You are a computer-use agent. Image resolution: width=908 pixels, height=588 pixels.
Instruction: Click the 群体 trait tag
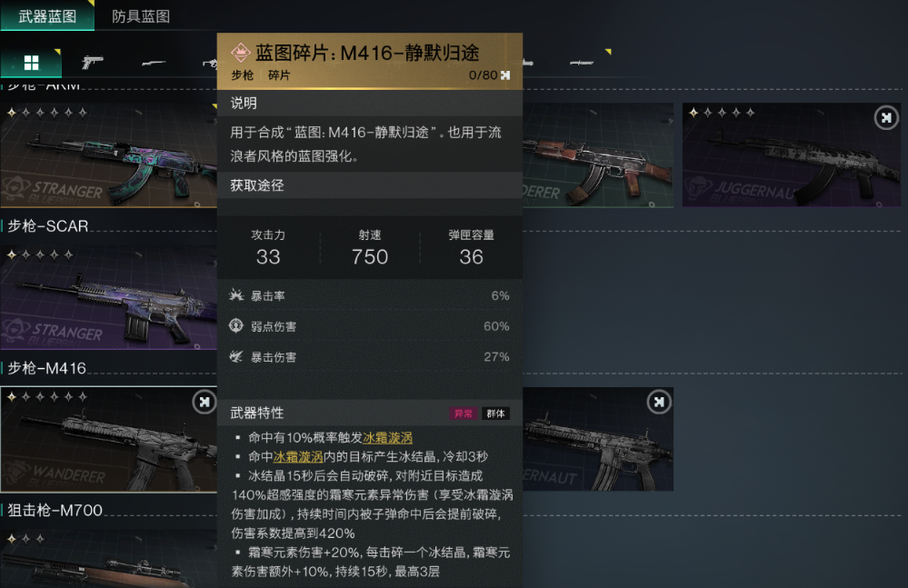(495, 414)
